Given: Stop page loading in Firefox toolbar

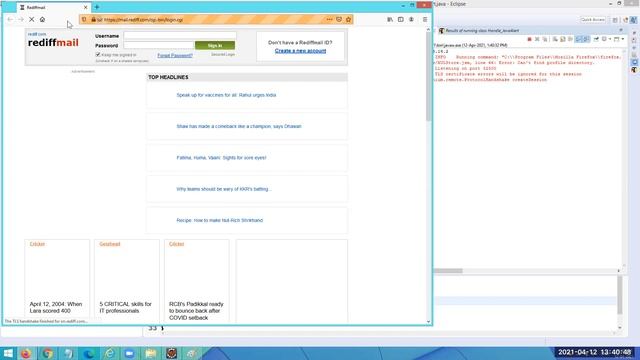Looking at the screenshot, I should tap(31, 20).
